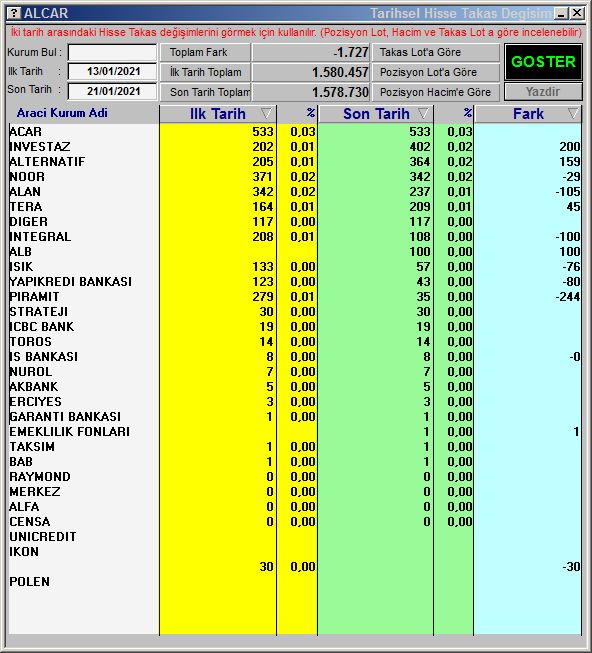Edit the Ilk Tarih date field
This screenshot has width=592, height=653.
[x=112, y=72]
